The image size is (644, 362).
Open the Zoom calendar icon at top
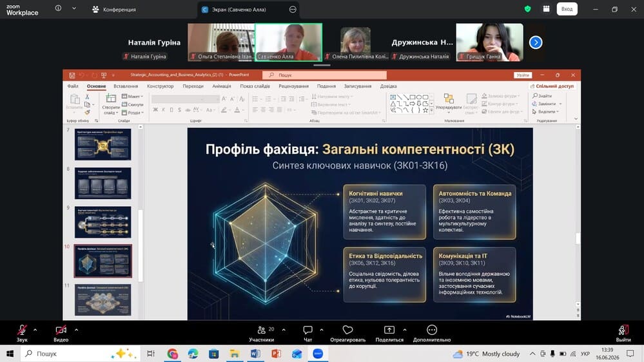pyautogui.click(x=546, y=8)
